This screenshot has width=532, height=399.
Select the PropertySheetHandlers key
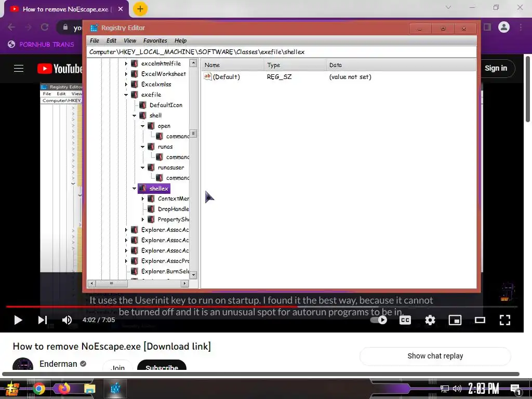173,220
